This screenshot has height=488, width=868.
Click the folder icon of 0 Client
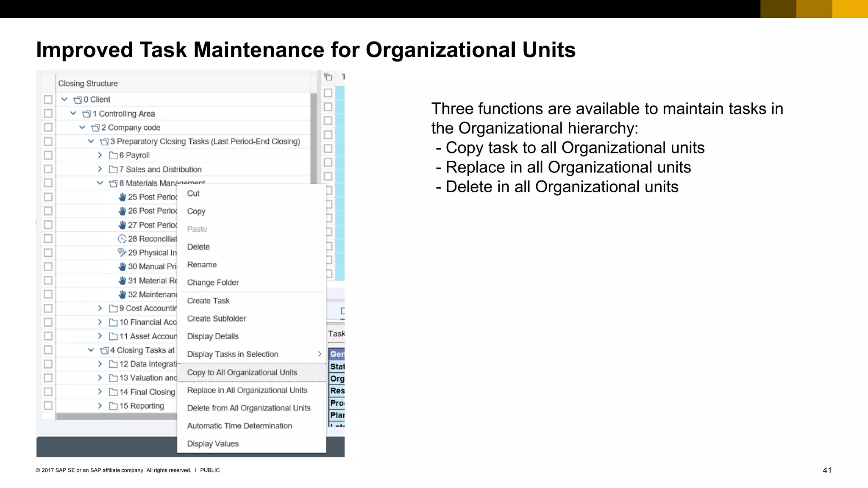coord(78,100)
